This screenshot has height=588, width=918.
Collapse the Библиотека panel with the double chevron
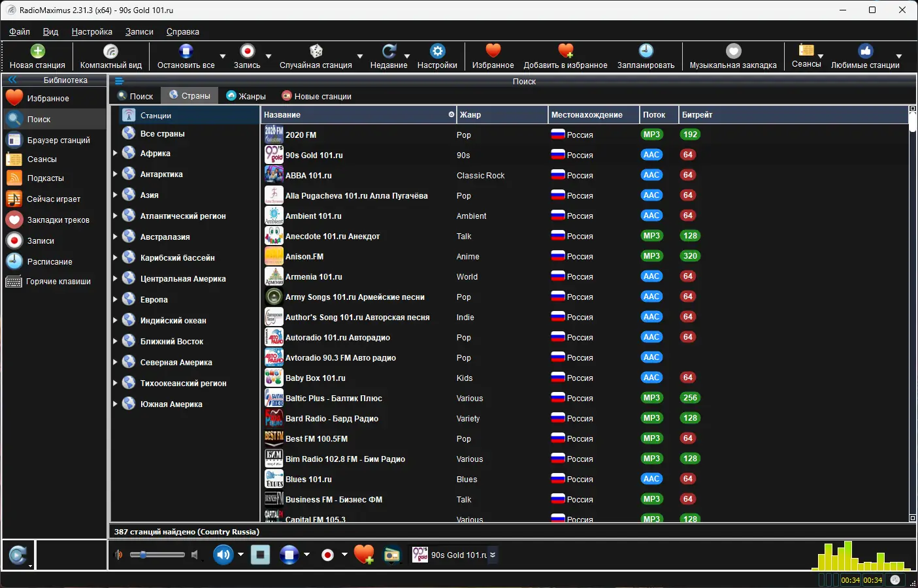point(12,80)
